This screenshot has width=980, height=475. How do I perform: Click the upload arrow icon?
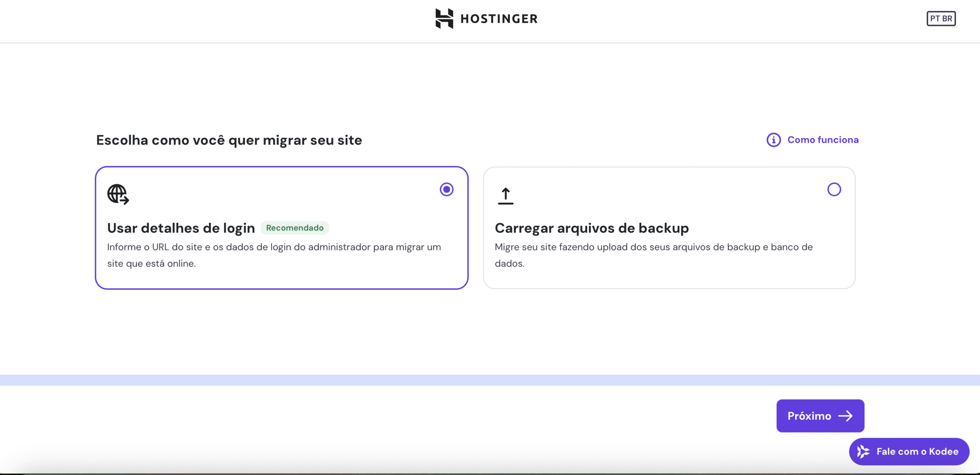[x=505, y=196]
